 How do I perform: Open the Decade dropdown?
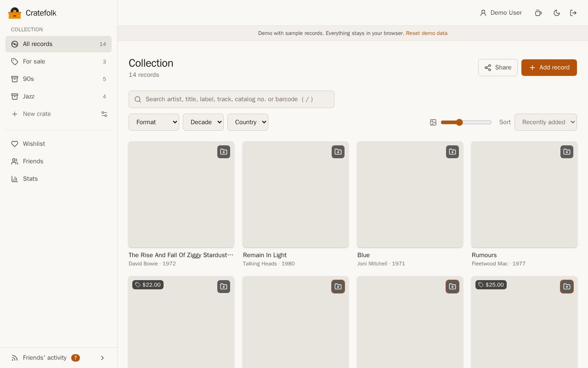203,122
